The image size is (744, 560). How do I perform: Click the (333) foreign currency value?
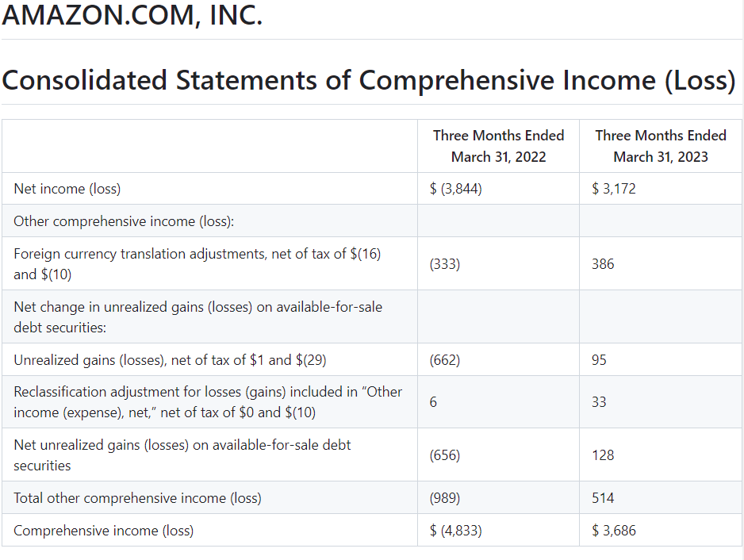445,264
